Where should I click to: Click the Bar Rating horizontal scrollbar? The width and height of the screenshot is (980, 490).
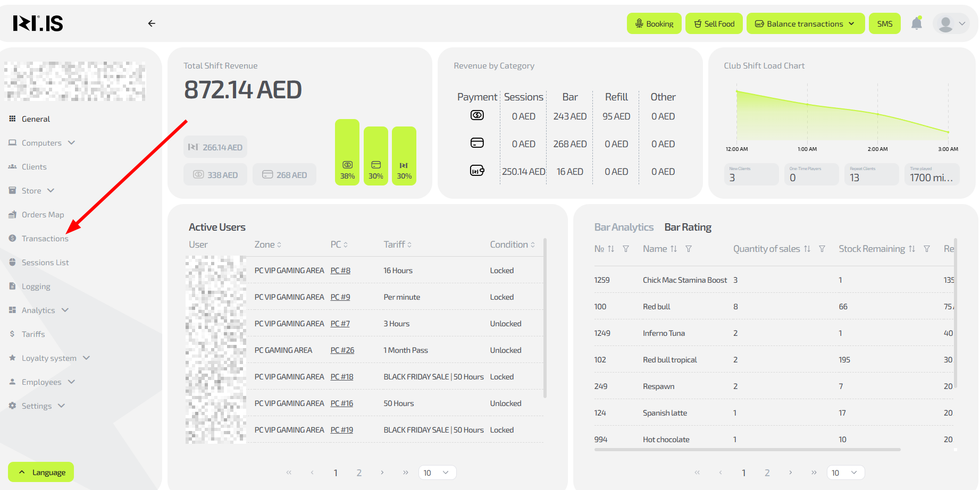click(747, 450)
